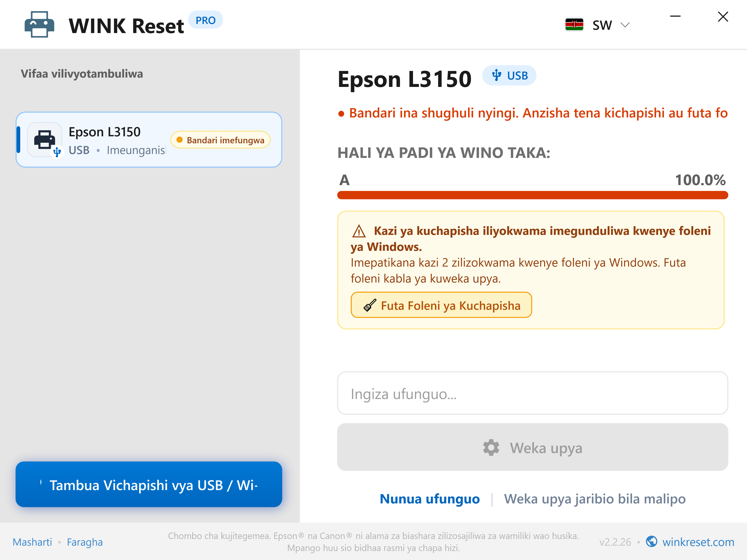747x560 pixels.
Task: Click the Ingiza ufunguo key input field
Action: pyautogui.click(x=532, y=393)
